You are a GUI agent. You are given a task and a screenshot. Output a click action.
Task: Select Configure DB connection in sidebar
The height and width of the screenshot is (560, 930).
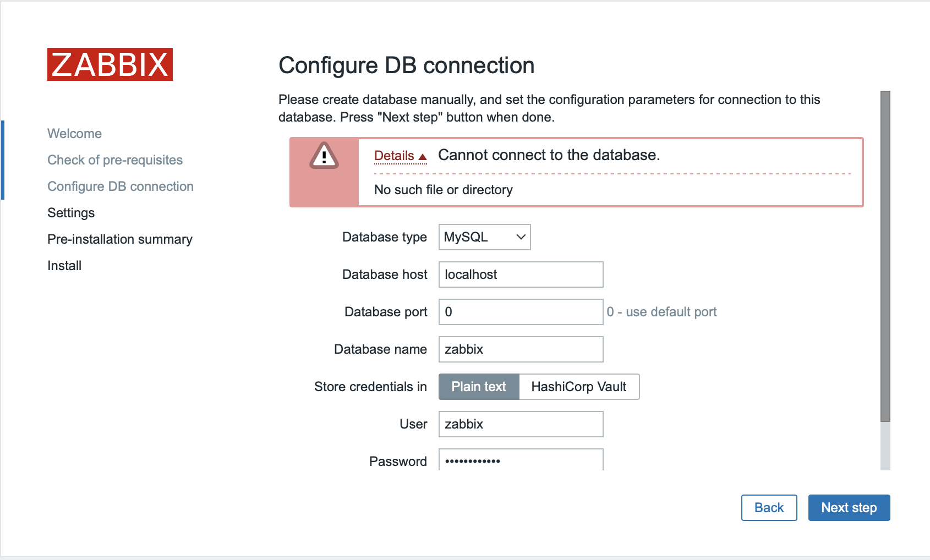(121, 186)
